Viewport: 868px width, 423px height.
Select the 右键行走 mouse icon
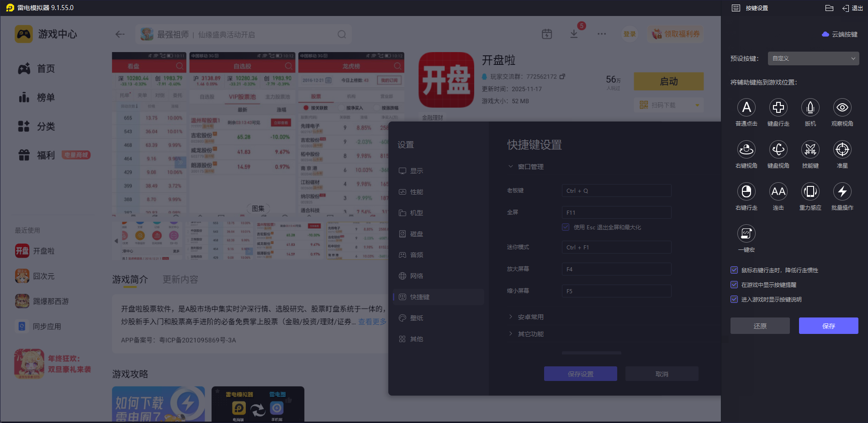pos(746,191)
